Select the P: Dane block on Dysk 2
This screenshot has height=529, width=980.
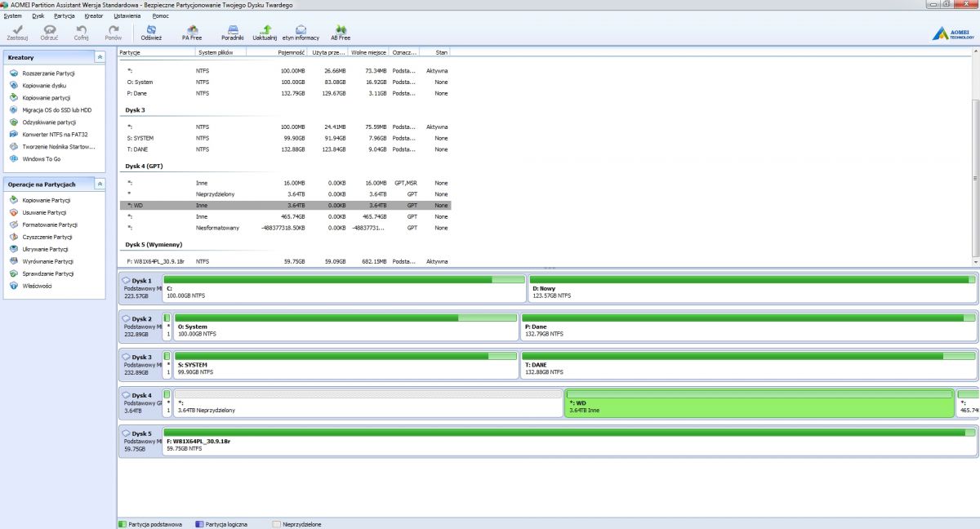[x=748, y=327]
